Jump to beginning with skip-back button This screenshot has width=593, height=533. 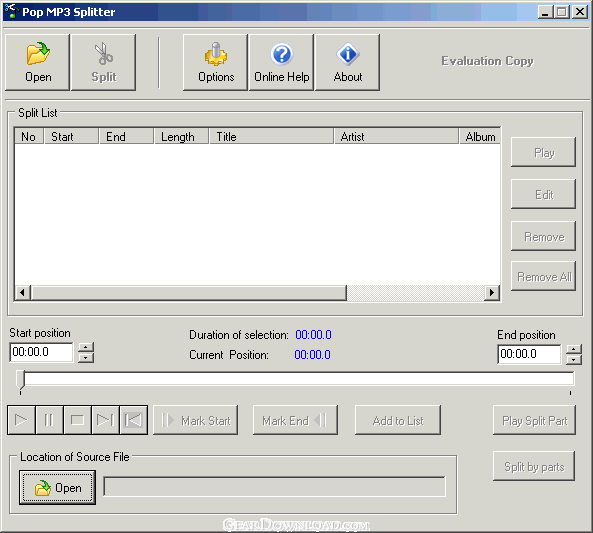pos(133,420)
